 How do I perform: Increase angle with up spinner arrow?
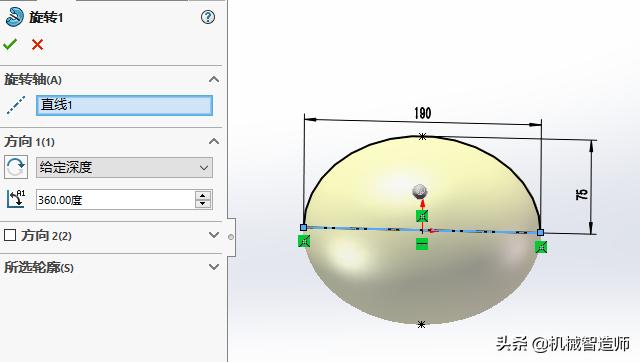pyautogui.click(x=203, y=195)
